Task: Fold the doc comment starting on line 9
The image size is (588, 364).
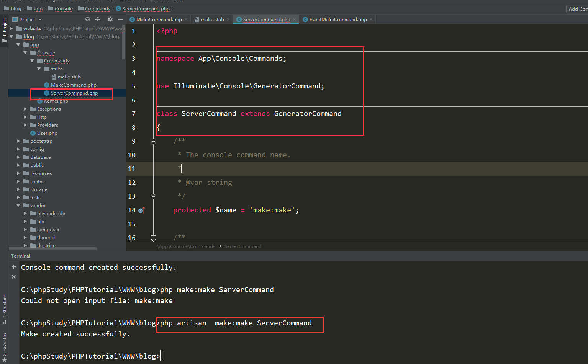Action: click(153, 141)
